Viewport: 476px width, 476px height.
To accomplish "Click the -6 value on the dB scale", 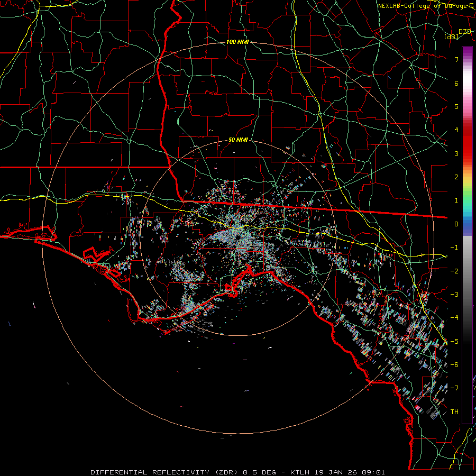I will coord(454,364).
